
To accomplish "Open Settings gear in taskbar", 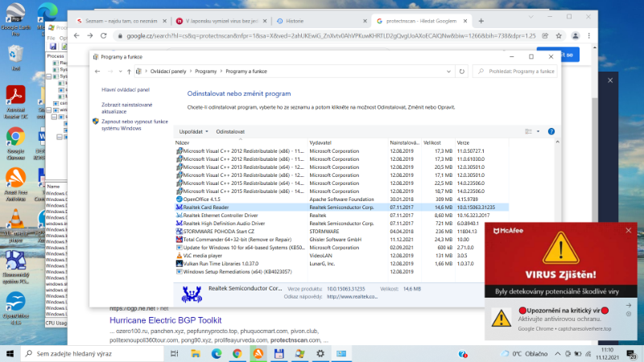I will point(320,353).
